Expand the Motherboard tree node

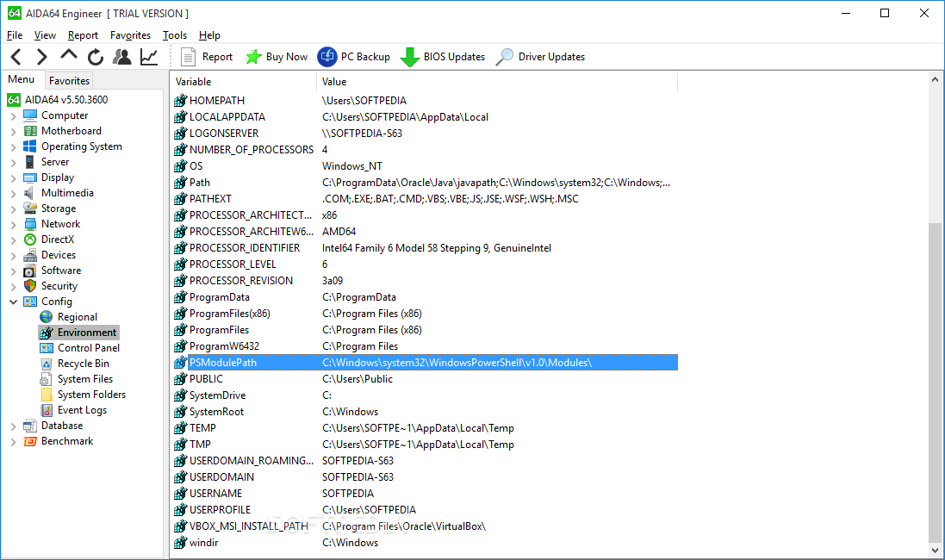13,132
